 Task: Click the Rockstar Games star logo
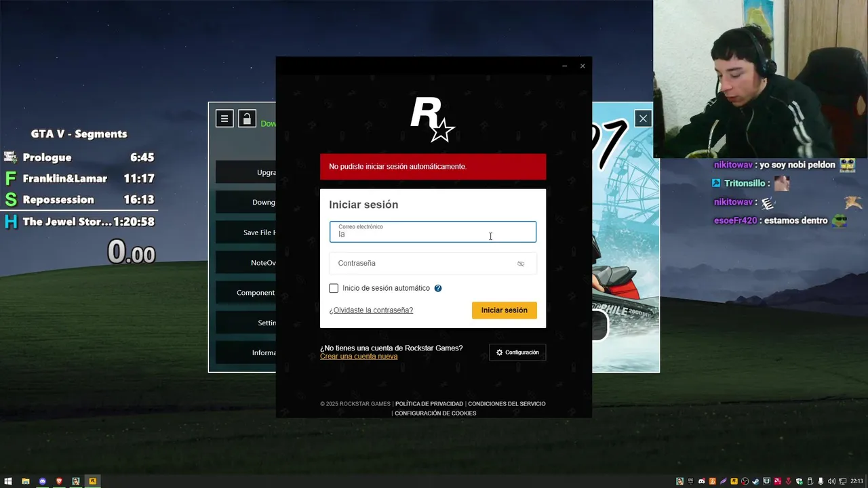coord(432,119)
